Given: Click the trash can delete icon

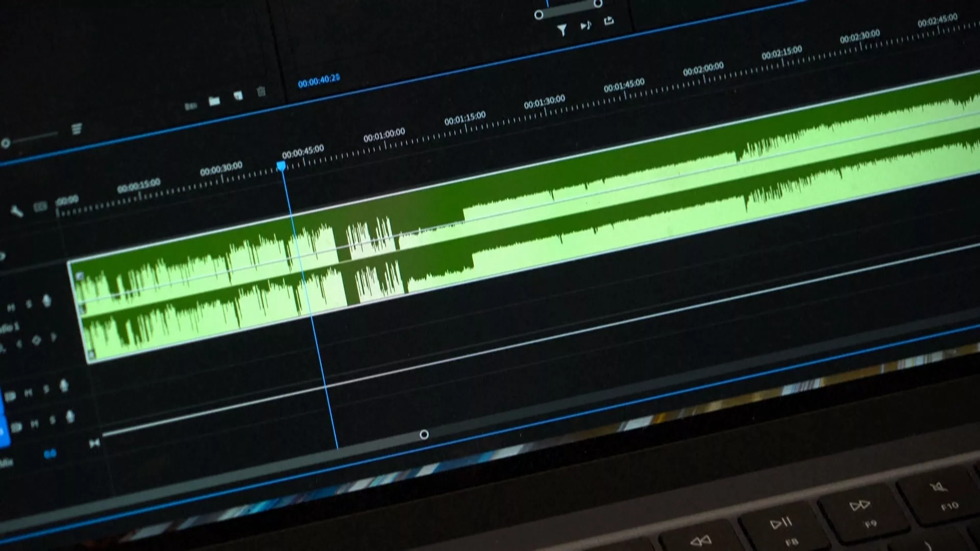Looking at the screenshot, I should click(261, 91).
